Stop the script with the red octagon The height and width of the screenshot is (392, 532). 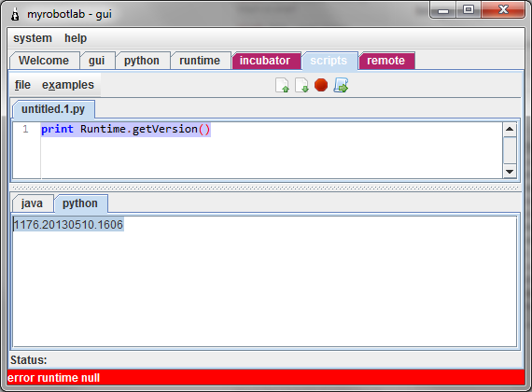[321, 85]
